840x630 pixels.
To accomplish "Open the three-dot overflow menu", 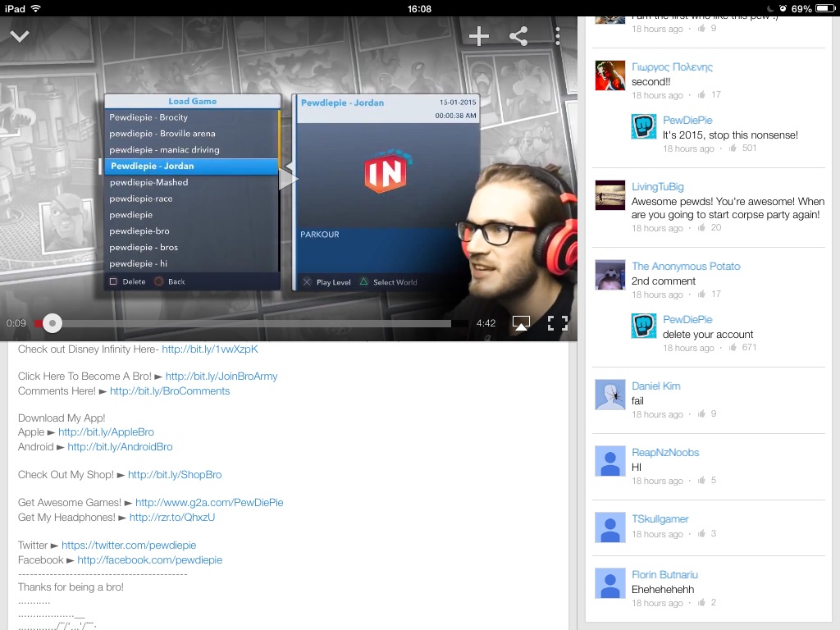I will tap(558, 36).
